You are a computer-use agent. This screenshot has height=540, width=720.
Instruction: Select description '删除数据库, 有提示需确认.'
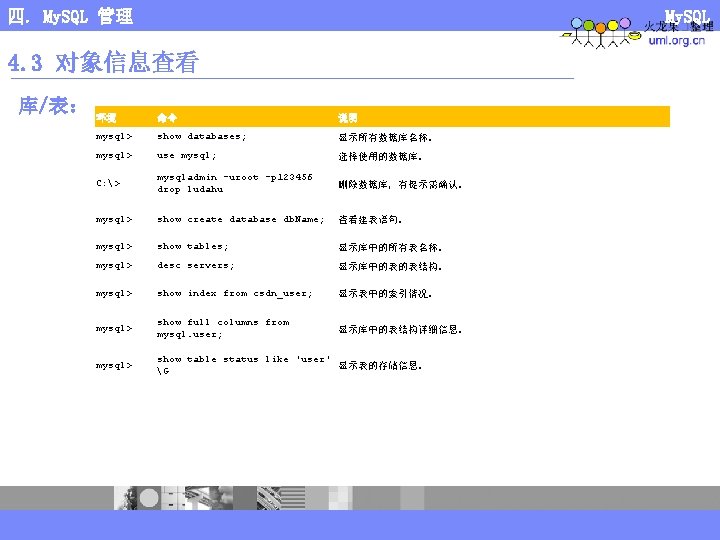click(400, 185)
